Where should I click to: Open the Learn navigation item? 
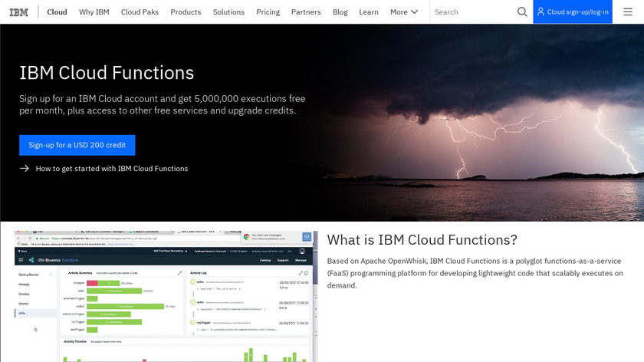tap(369, 12)
